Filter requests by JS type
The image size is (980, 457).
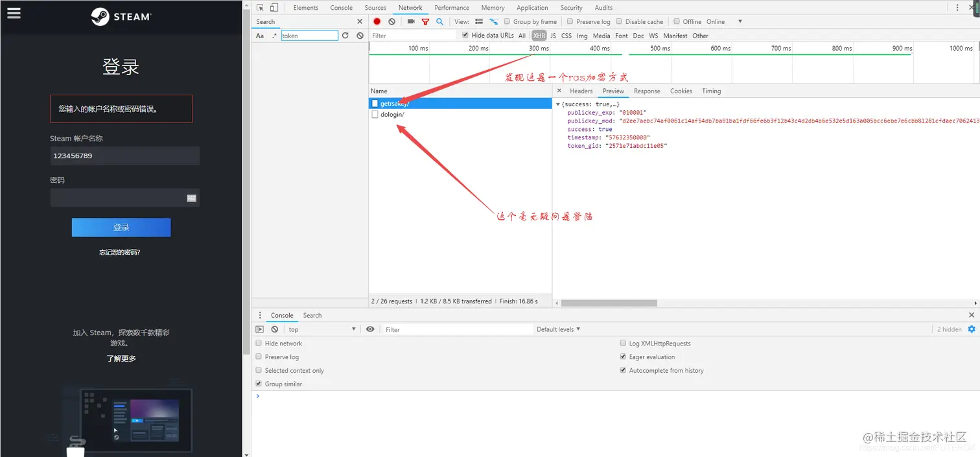tap(553, 36)
